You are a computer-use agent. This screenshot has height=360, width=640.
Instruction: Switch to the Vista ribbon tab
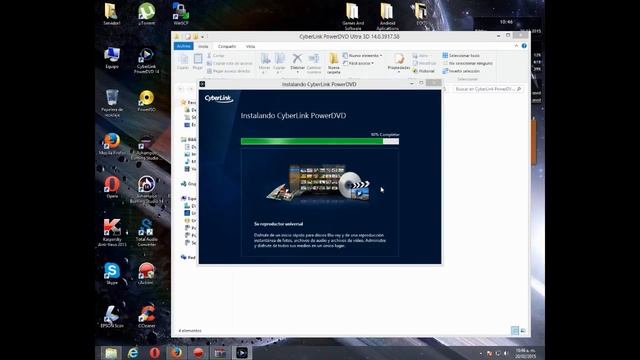tap(250, 47)
